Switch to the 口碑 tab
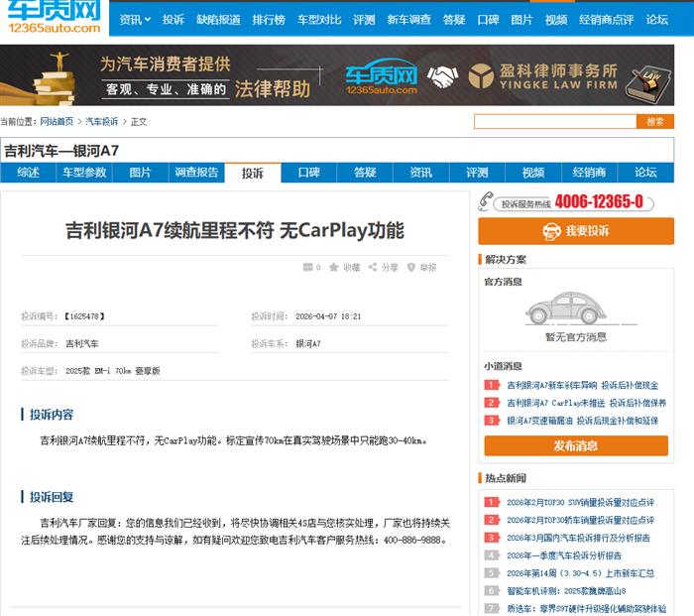 [309, 173]
